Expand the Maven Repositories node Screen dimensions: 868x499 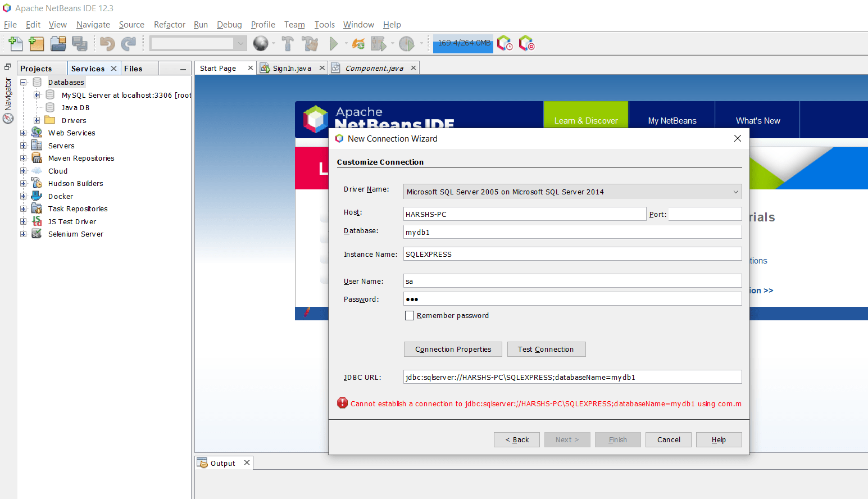[24, 158]
